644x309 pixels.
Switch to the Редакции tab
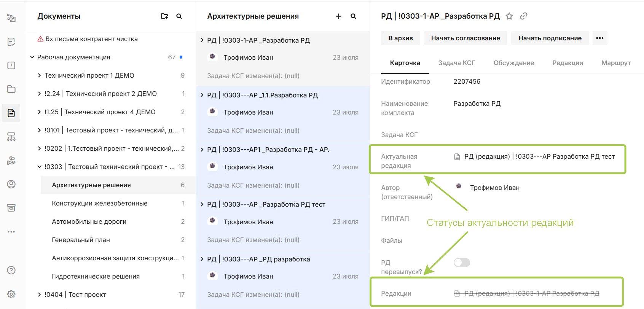click(x=567, y=63)
